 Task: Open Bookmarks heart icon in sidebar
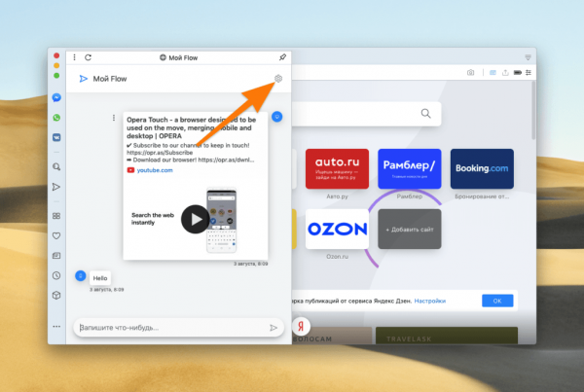(56, 235)
